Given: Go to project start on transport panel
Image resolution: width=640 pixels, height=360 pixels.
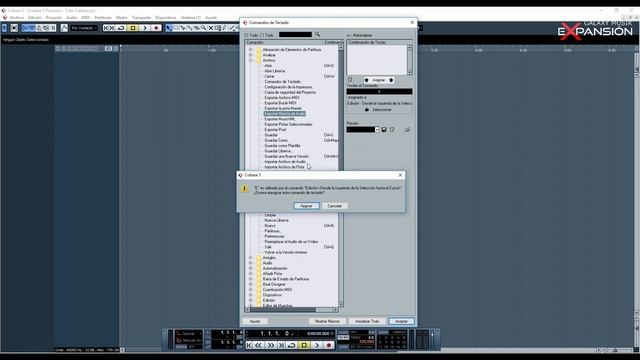Looking at the screenshot, I should [249, 345].
